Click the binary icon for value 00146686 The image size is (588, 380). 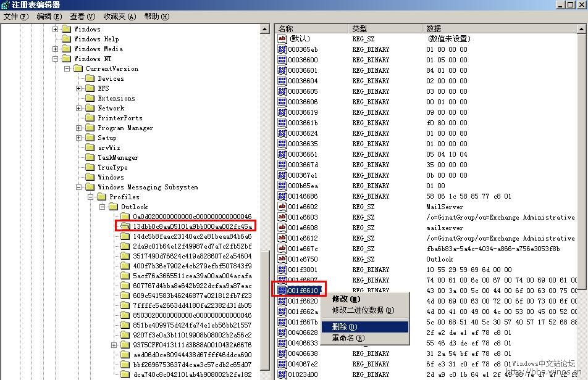pyautogui.click(x=282, y=196)
